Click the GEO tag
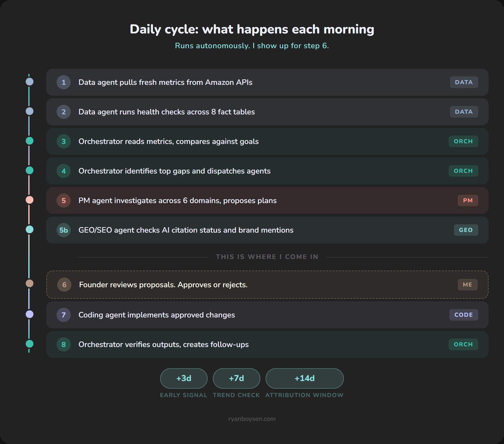The image size is (504, 444). point(466,230)
